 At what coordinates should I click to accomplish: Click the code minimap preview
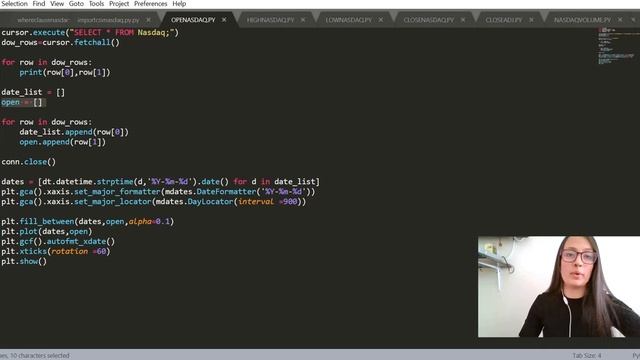pos(617,46)
